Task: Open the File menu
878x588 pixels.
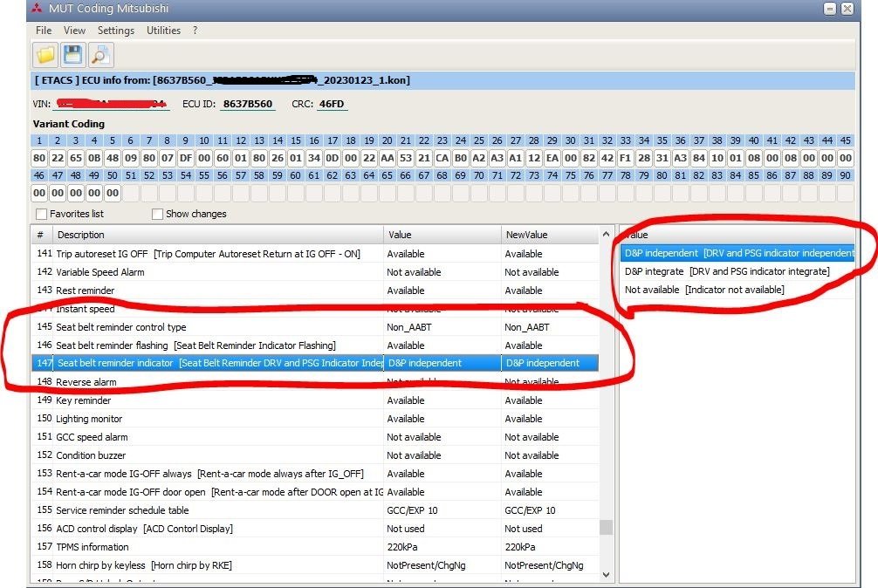Action: pos(44,31)
